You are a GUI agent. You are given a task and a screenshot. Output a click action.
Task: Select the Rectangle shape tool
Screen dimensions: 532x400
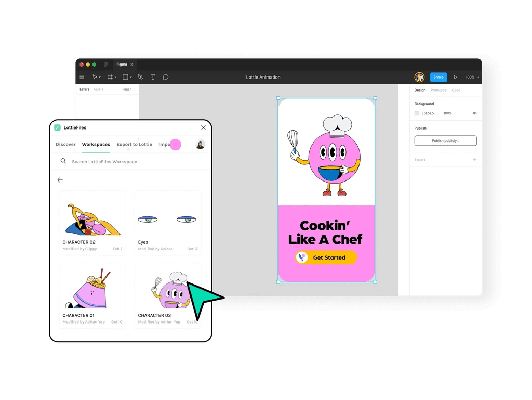tap(124, 76)
